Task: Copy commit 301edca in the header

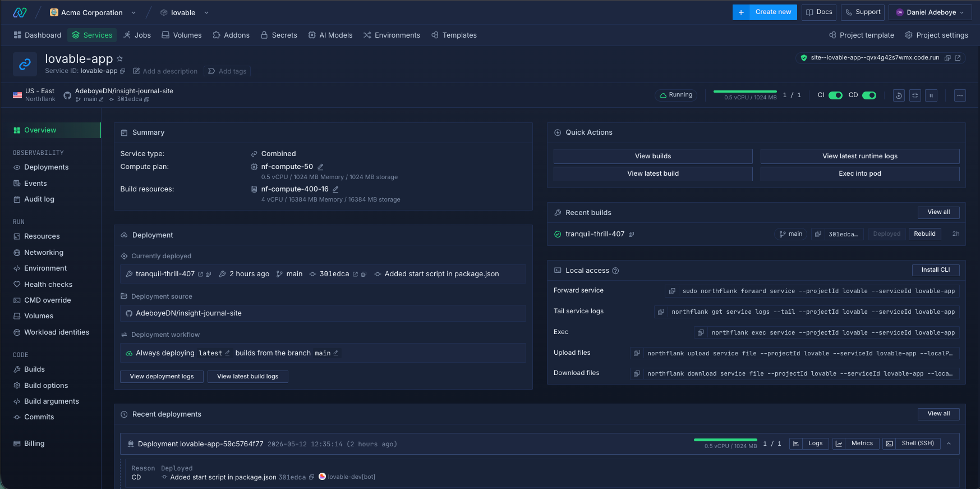Action: click(x=147, y=99)
